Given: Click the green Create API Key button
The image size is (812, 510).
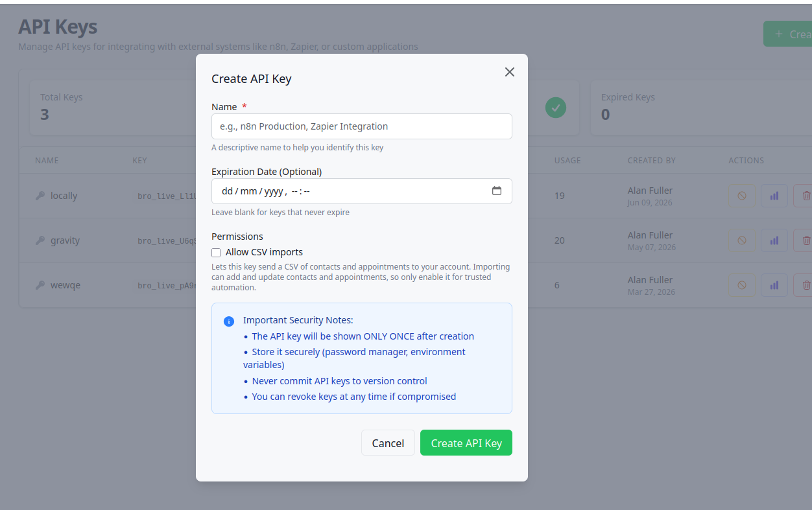Looking at the screenshot, I should pos(466,443).
